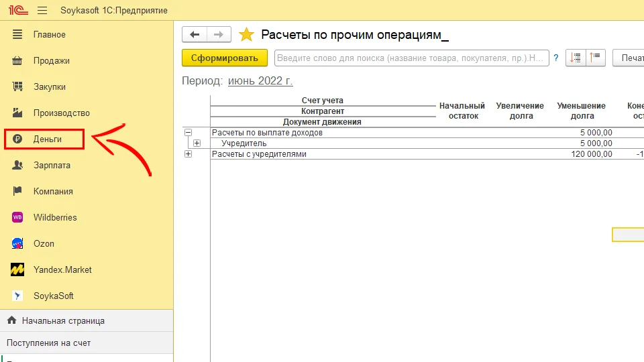Collapse the 'Расчеты по выплате доходов' group
This screenshot has width=644, height=362.
(188, 133)
